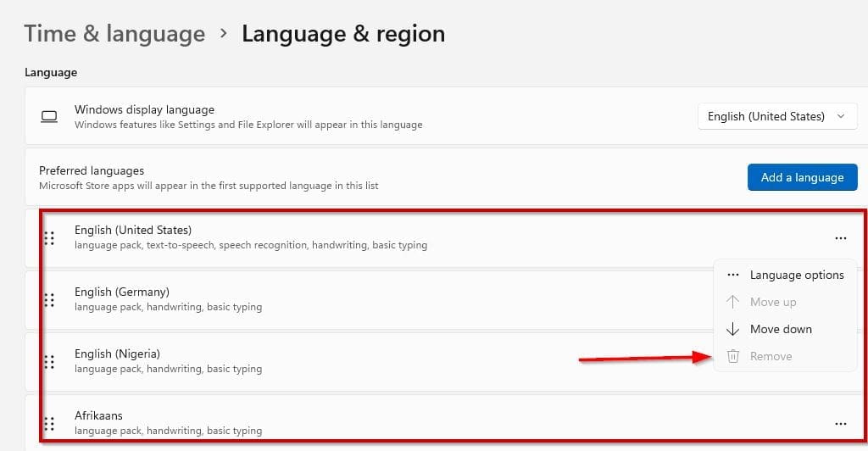Click the Preferred languages heading text
The height and width of the screenshot is (451, 868).
(92, 170)
